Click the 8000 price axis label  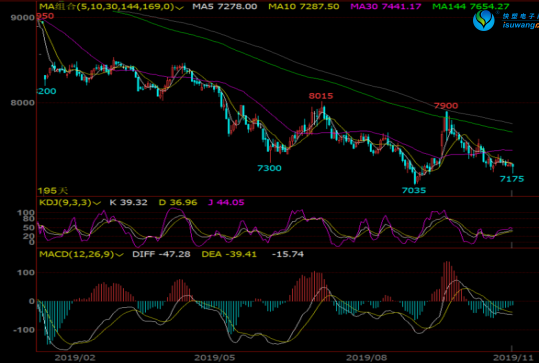click(x=23, y=103)
